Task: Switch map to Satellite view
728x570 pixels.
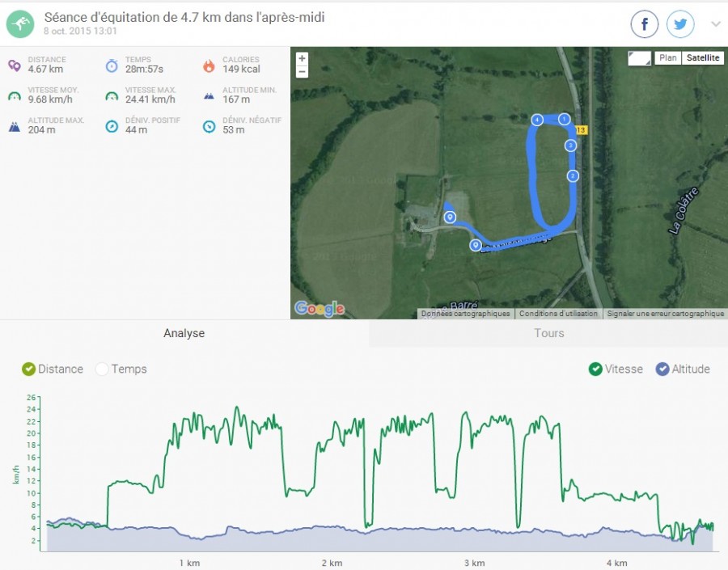Action: point(702,58)
